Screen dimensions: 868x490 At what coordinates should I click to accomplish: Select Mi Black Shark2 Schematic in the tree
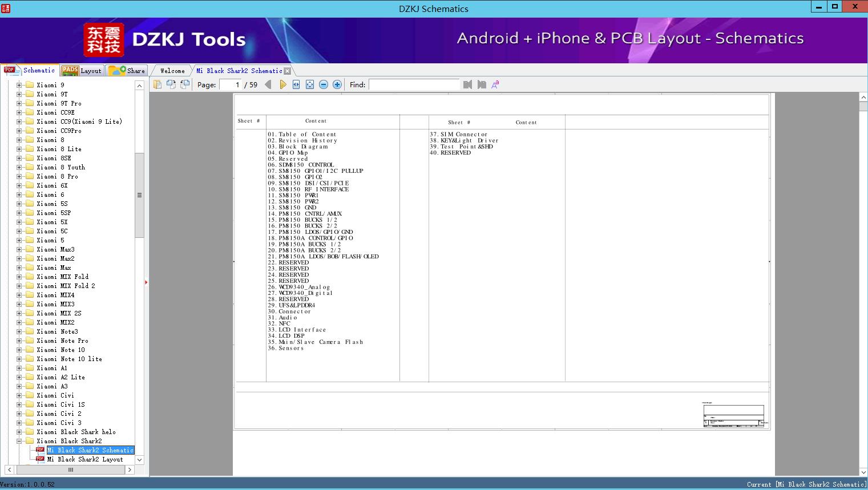[90, 450]
